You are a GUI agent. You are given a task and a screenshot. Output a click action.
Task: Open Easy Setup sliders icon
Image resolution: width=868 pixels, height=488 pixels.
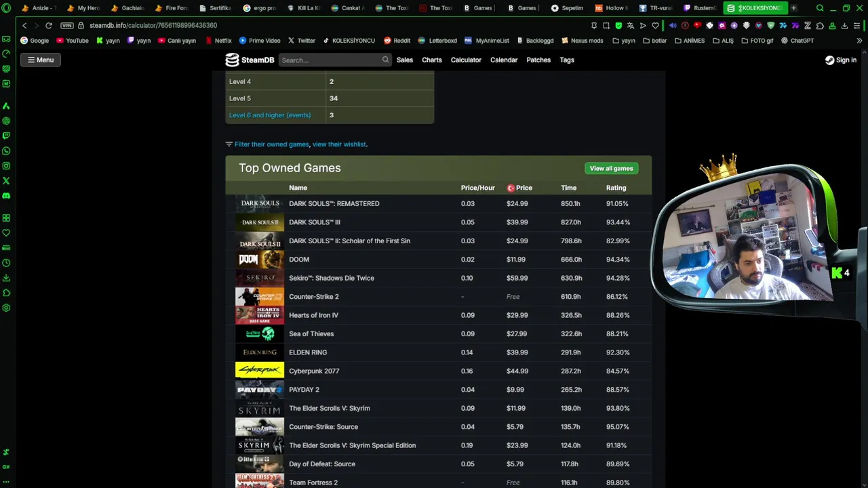[857, 26]
